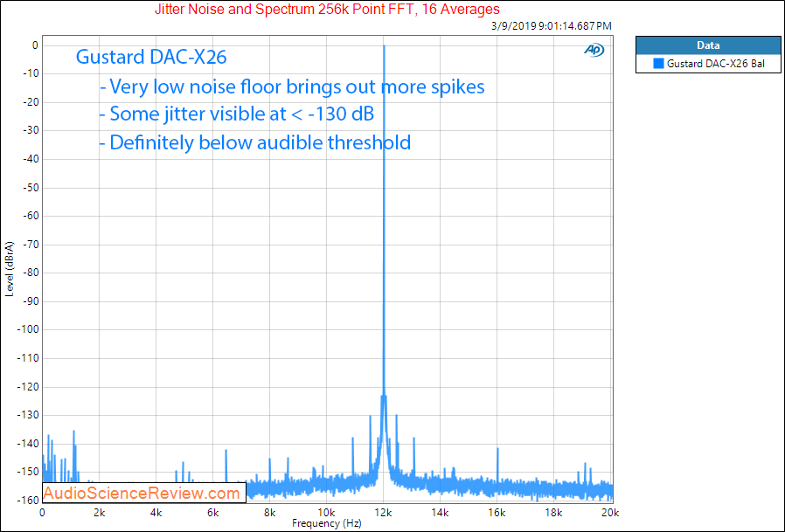Screen dimensions: 785x532
Task: Click the "20k" Frequency axis tick
Action: coord(611,513)
